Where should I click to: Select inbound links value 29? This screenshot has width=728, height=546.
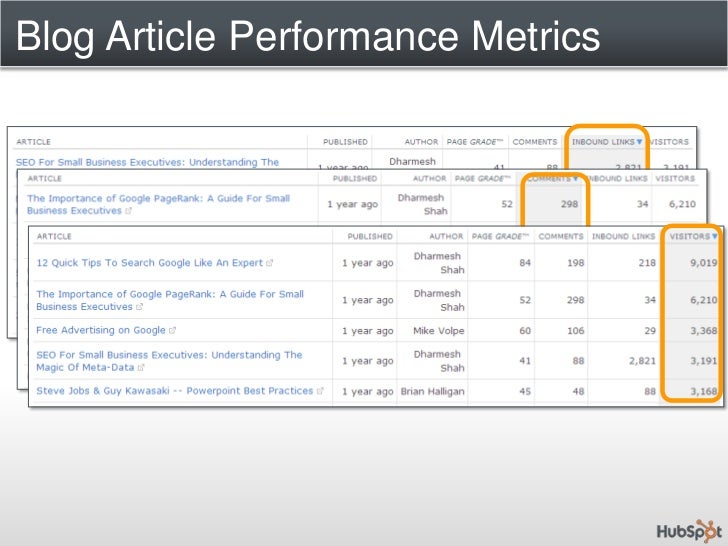pyautogui.click(x=650, y=331)
